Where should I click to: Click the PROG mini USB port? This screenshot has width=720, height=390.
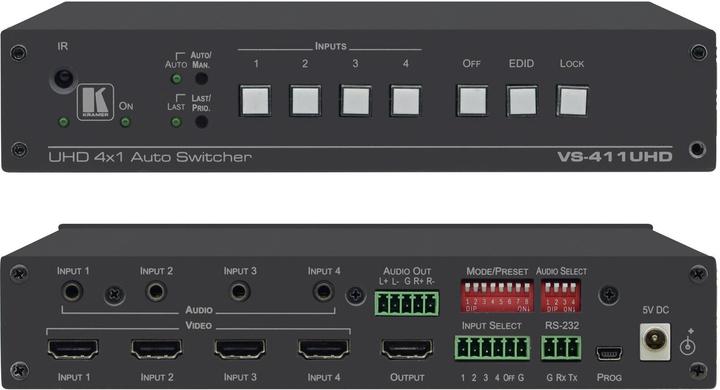click(x=609, y=354)
